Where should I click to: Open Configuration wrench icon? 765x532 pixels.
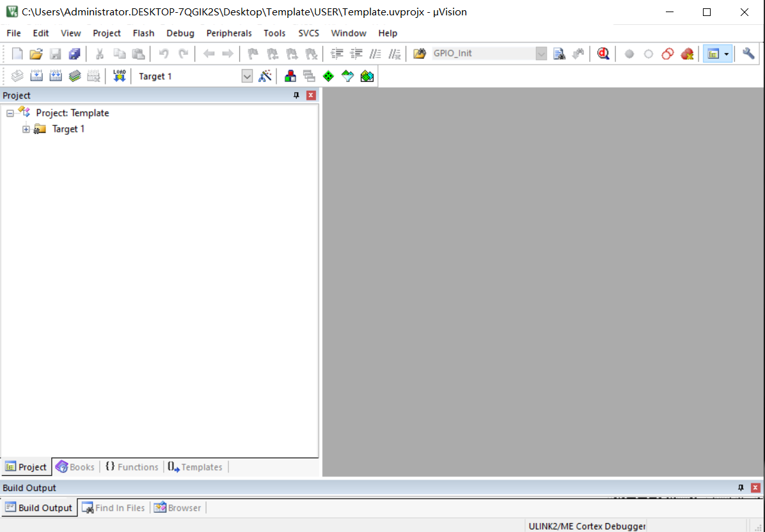748,54
